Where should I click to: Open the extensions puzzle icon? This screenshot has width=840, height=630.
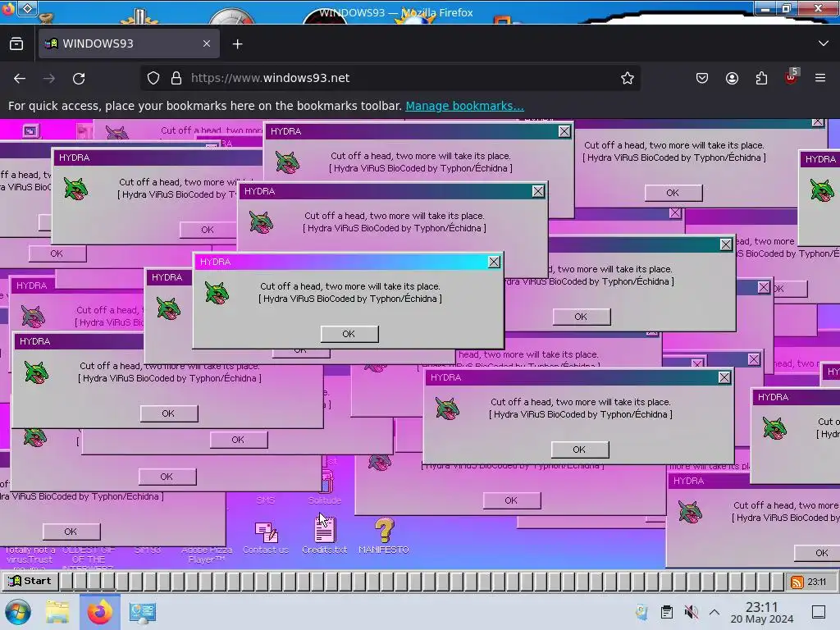pyautogui.click(x=761, y=78)
